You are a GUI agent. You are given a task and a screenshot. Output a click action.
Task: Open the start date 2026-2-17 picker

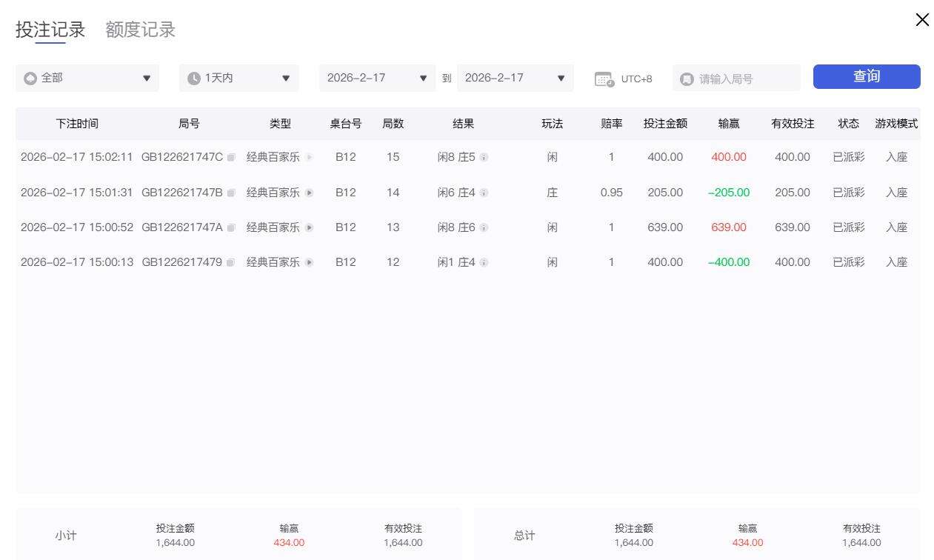pos(377,78)
